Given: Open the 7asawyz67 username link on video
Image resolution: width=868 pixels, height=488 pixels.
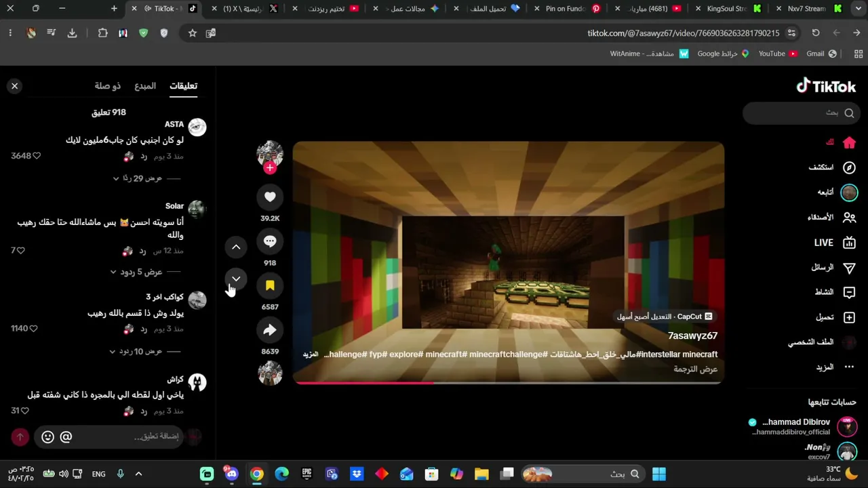Looking at the screenshot, I should [692, 335].
